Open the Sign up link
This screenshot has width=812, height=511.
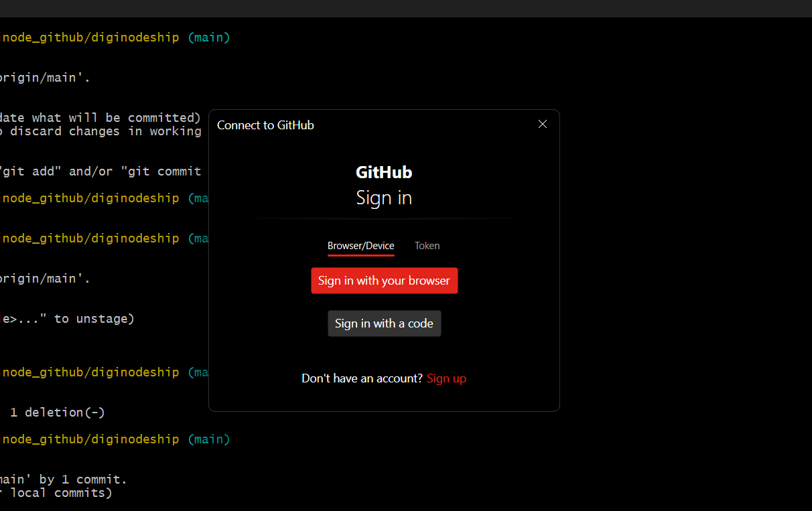[x=446, y=378]
